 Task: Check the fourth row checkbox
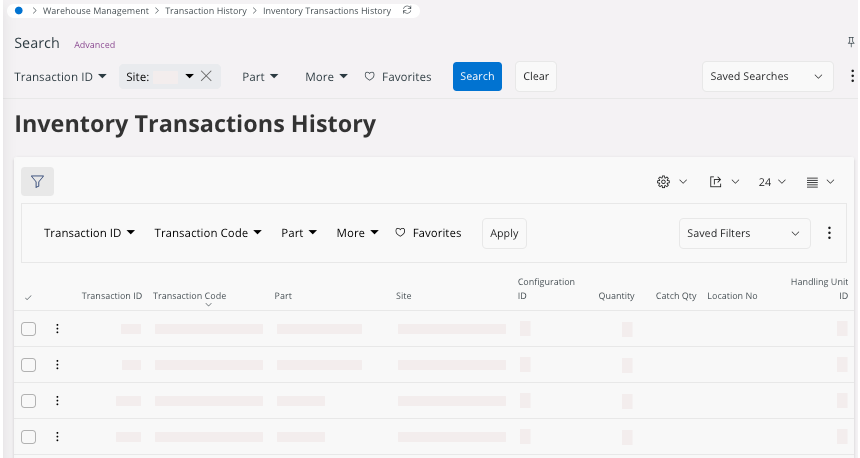pyautogui.click(x=29, y=437)
